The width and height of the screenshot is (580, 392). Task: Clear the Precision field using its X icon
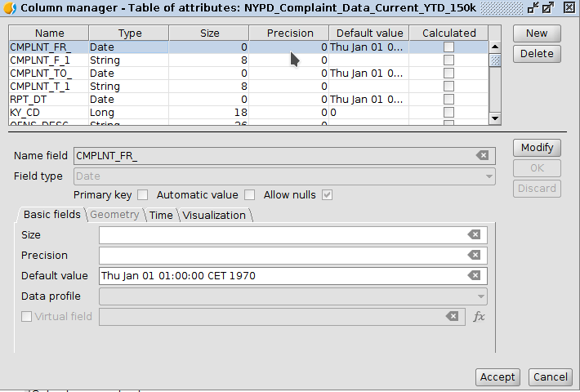coord(474,256)
